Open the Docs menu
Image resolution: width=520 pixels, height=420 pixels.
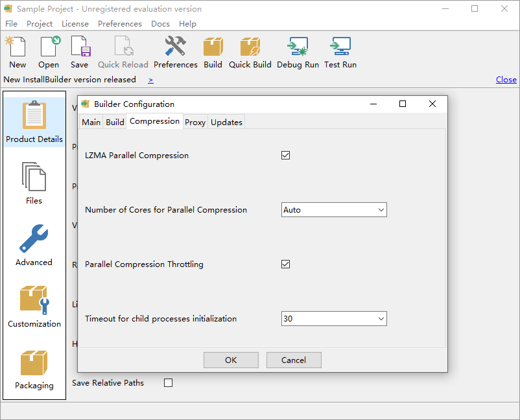tap(161, 24)
